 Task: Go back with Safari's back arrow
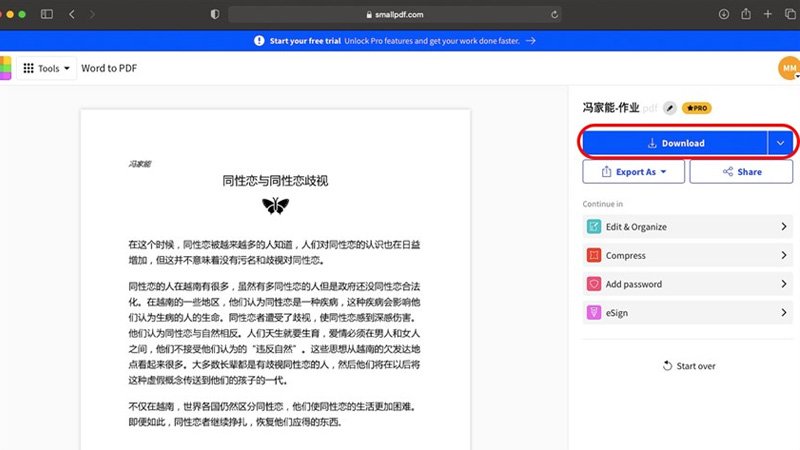[72, 14]
